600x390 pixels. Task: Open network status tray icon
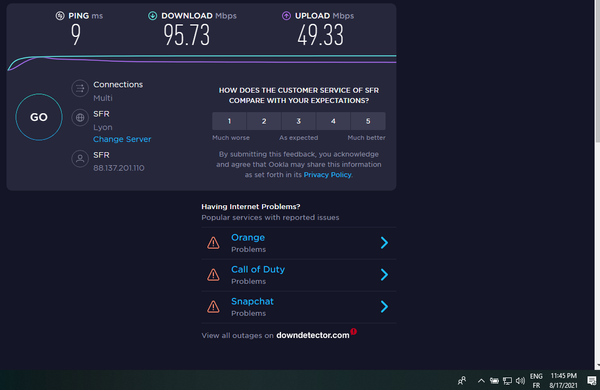coord(507,380)
